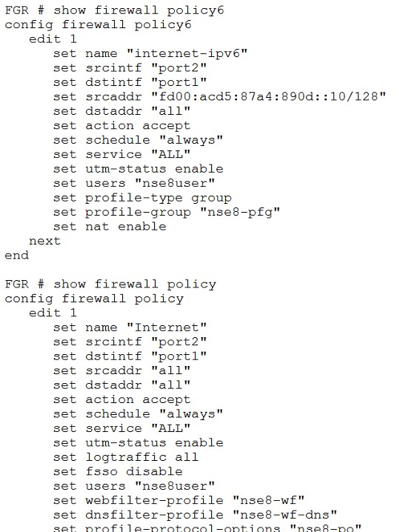This screenshot has height=532, width=420.
Task: Click "set profile-type group" line
Action: click(x=142, y=198)
